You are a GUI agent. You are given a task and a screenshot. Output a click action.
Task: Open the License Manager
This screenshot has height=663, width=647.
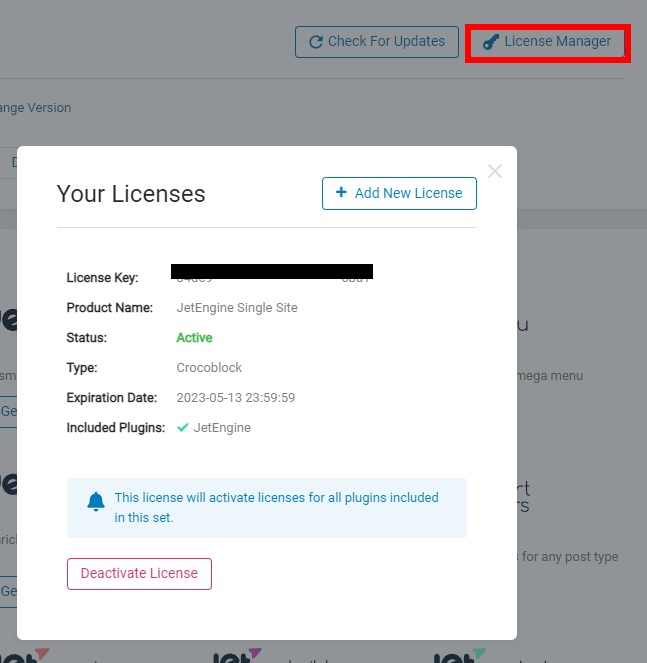[x=548, y=42]
